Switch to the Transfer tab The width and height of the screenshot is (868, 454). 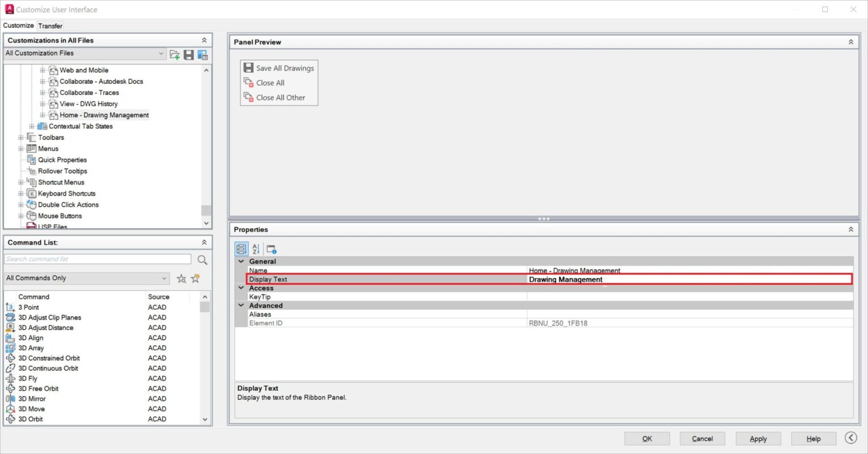[50, 26]
